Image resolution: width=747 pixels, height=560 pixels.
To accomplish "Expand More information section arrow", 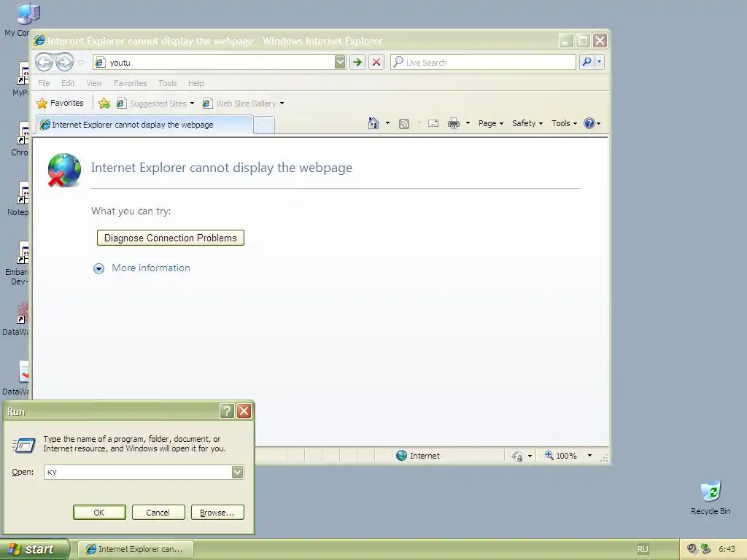I will pos(98,268).
